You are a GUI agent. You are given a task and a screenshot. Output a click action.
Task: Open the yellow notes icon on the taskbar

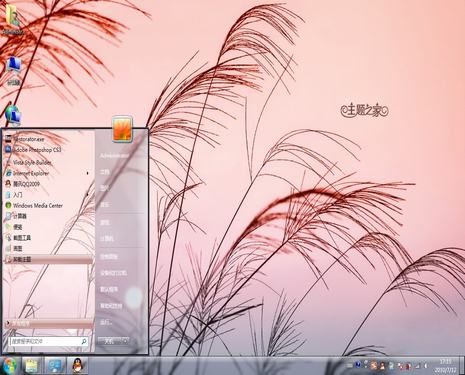32,366
